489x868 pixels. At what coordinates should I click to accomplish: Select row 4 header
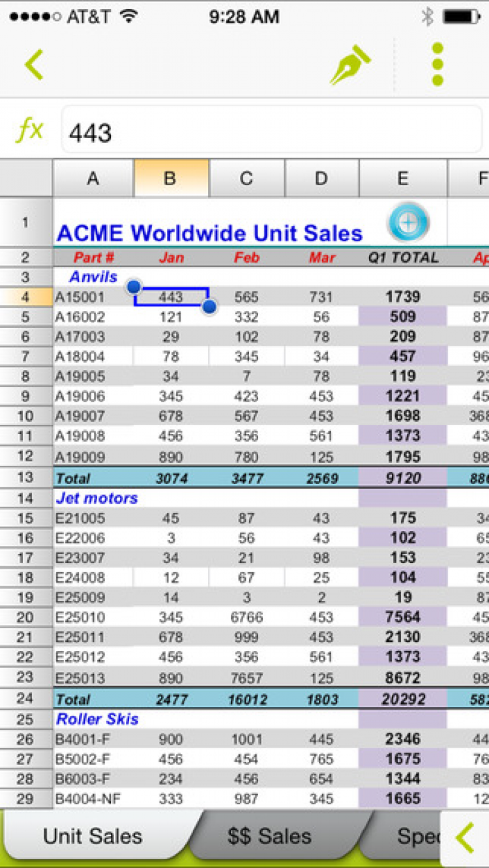coord(26,297)
